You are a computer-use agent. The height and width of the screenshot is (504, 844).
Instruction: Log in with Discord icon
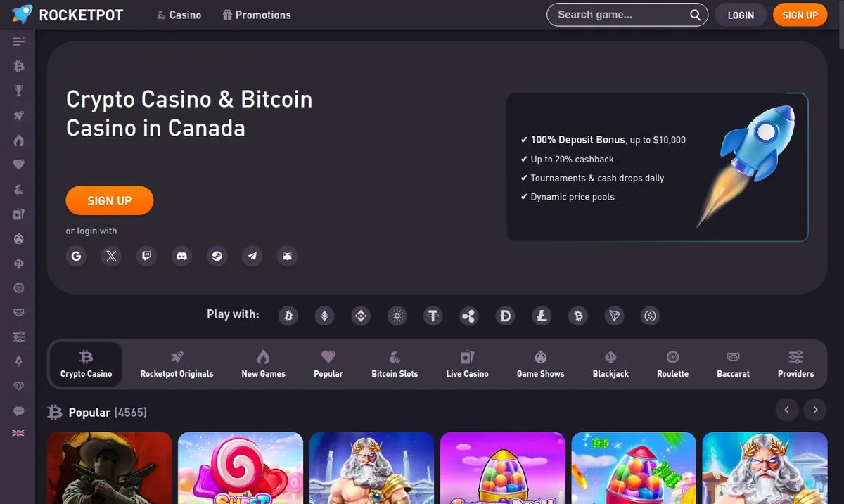coord(182,257)
